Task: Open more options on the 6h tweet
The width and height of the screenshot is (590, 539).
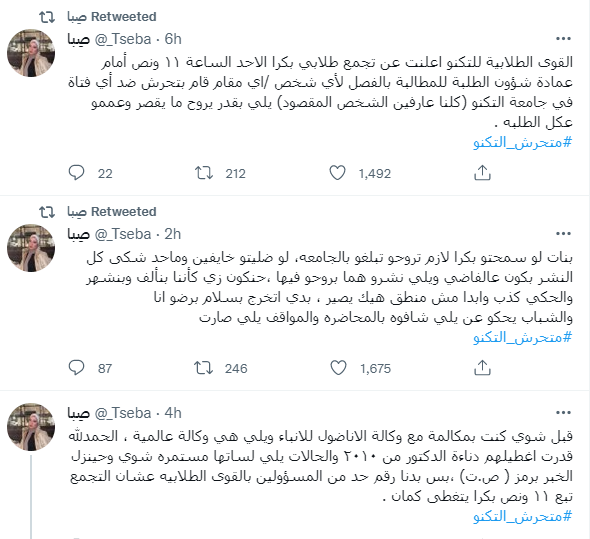Action: coord(563,39)
